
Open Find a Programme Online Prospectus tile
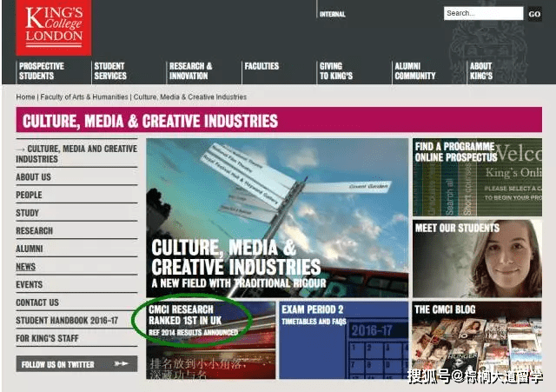click(477, 177)
